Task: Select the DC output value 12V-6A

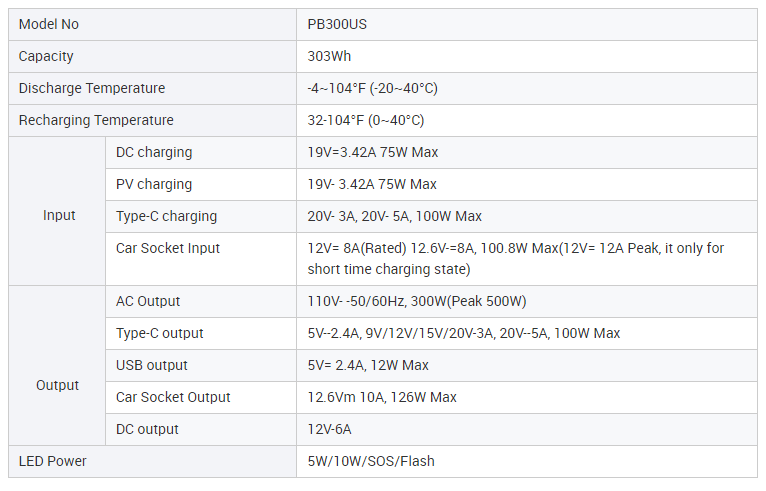Action: (x=330, y=429)
